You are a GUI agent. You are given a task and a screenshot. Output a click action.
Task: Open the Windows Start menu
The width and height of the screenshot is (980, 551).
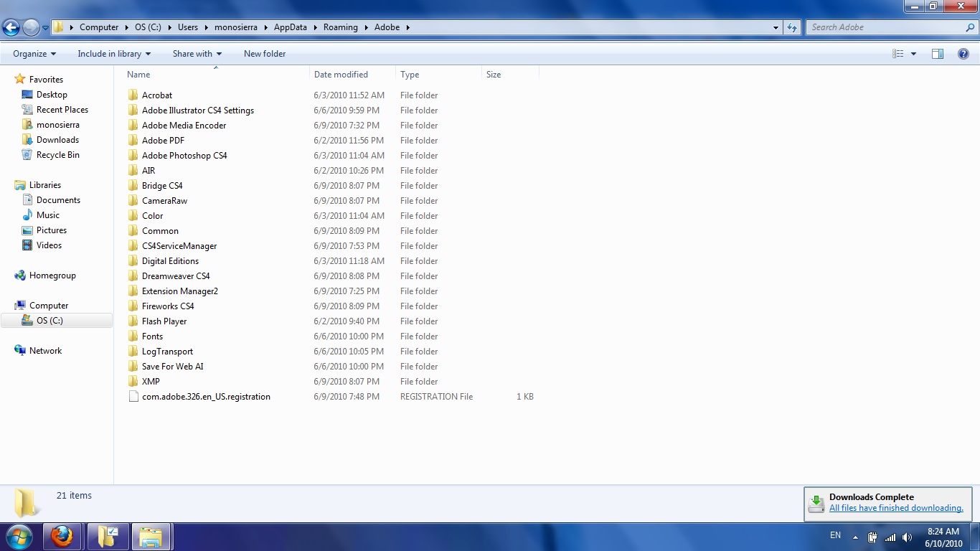pyautogui.click(x=19, y=537)
